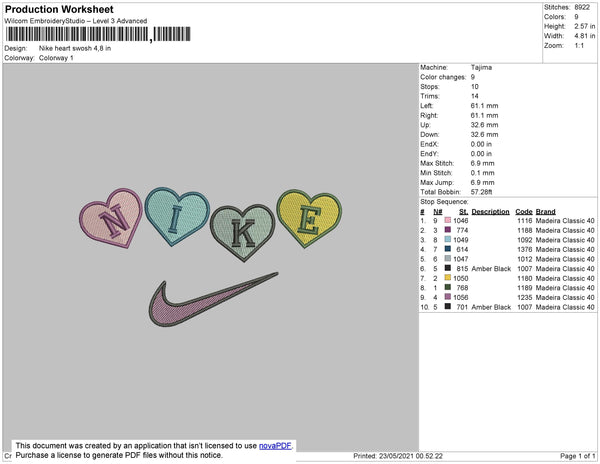Image resolution: width=600 pixels, height=464 pixels.
Task: Click code 1235 in stop sequence
Action: click(525, 297)
